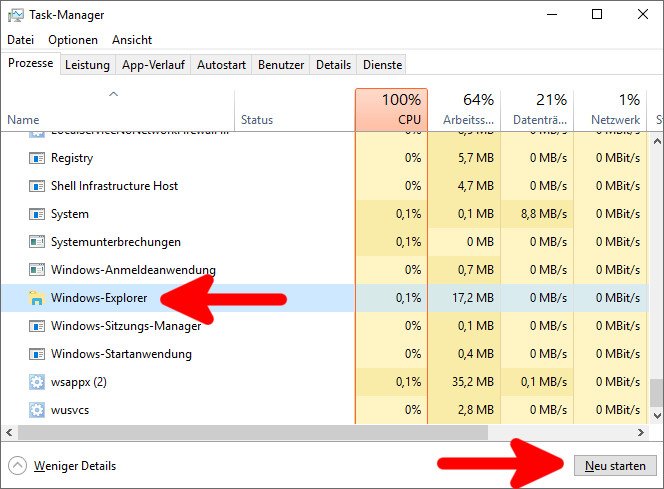Select the Windows-Explorer process name
Screen dimensions: 664x489
click(x=99, y=298)
